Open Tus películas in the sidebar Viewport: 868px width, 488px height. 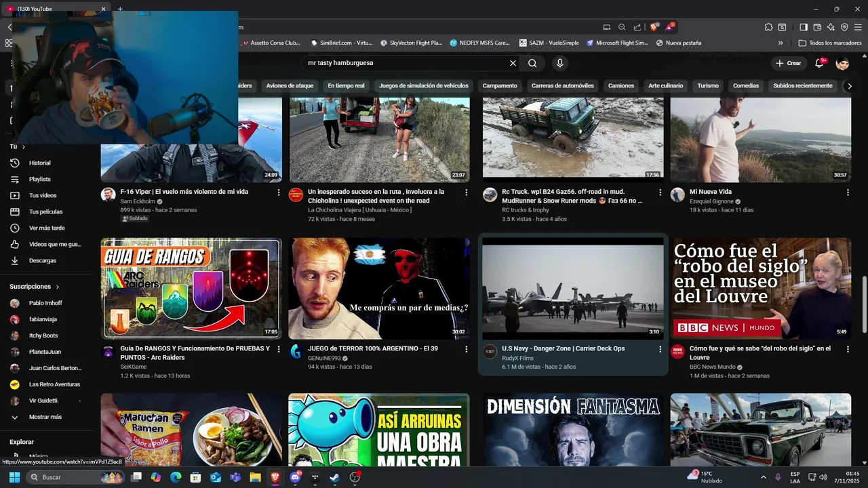(45, 211)
